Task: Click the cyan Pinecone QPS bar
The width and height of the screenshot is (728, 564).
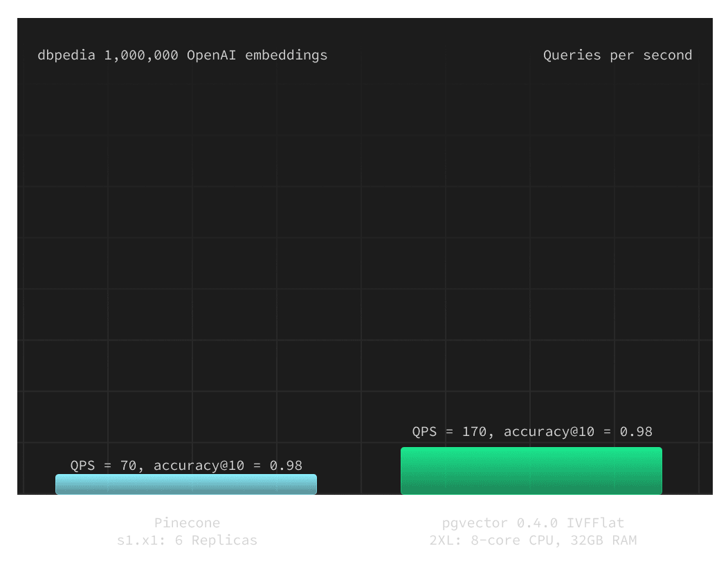Action: [185, 484]
